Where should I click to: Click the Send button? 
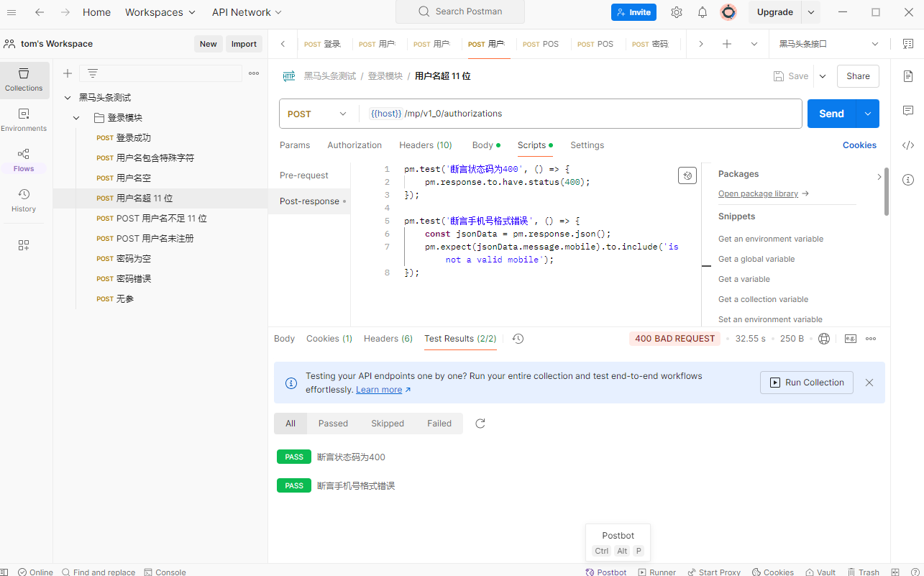click(x=831, y=114)
